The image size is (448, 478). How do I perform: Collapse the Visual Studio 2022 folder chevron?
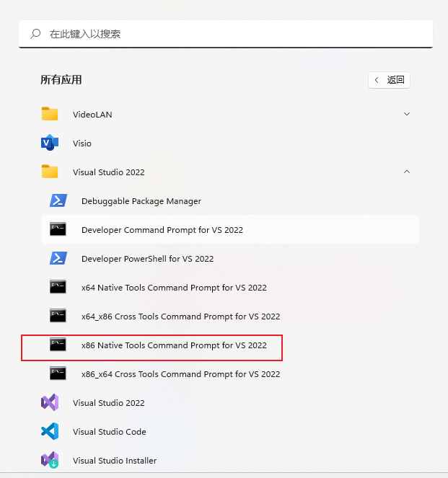[407, 172]
